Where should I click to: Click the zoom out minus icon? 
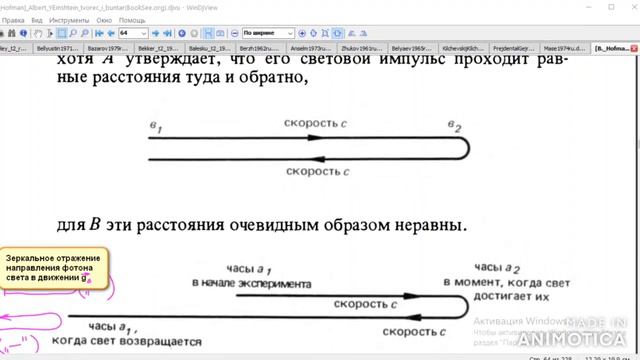(235, 33)
